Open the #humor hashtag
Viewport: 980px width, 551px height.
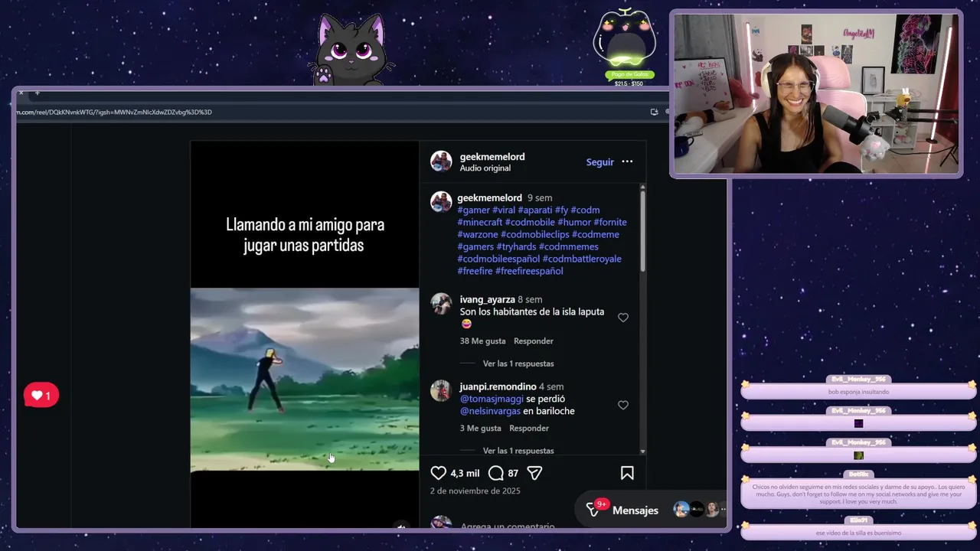pos(574,222)
